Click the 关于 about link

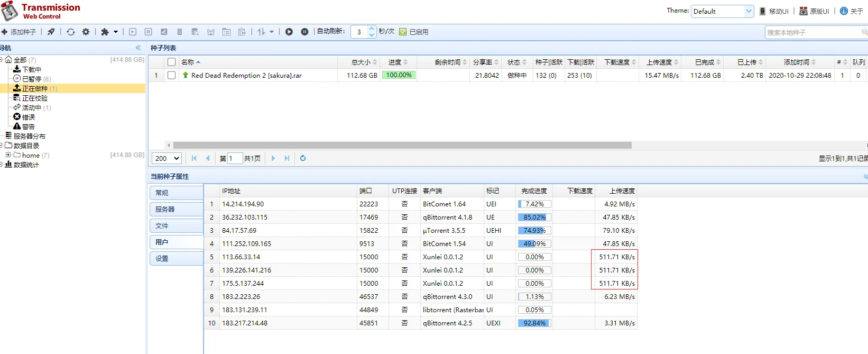tap(852, 11)
